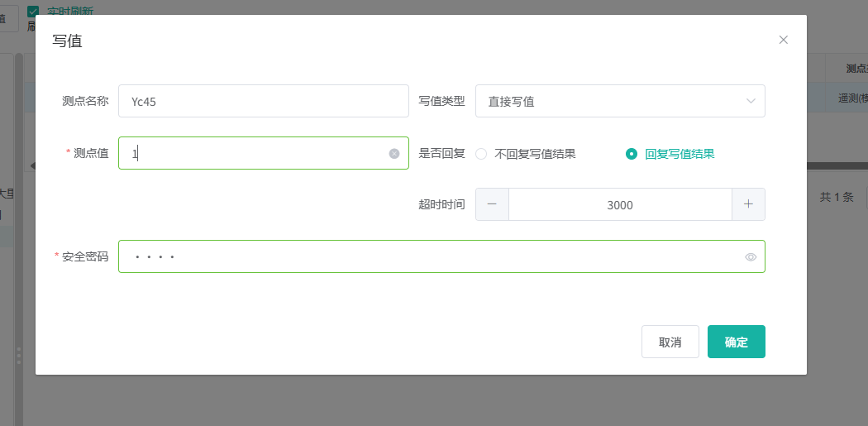Focus the 测点名称 field containing Yc45
868x426 pixels.
(263, 101)
